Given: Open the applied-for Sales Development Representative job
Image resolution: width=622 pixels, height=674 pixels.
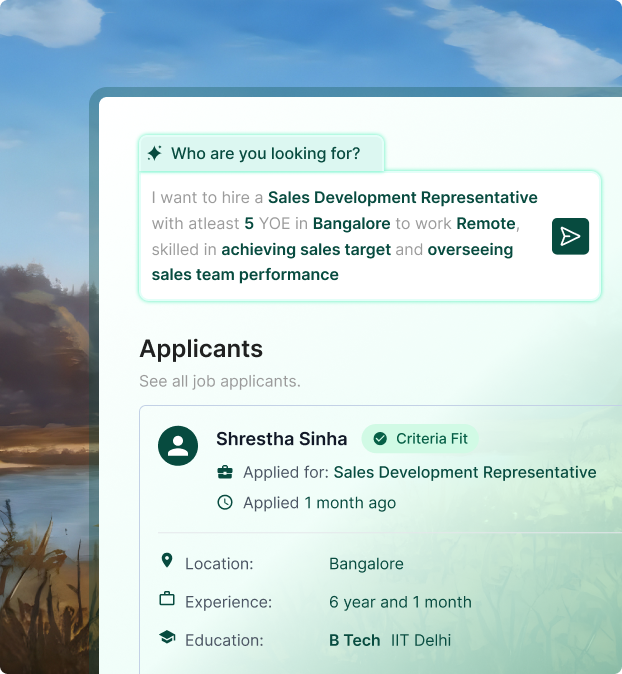Looking at the screenshot, I should [x=464, y=472].
